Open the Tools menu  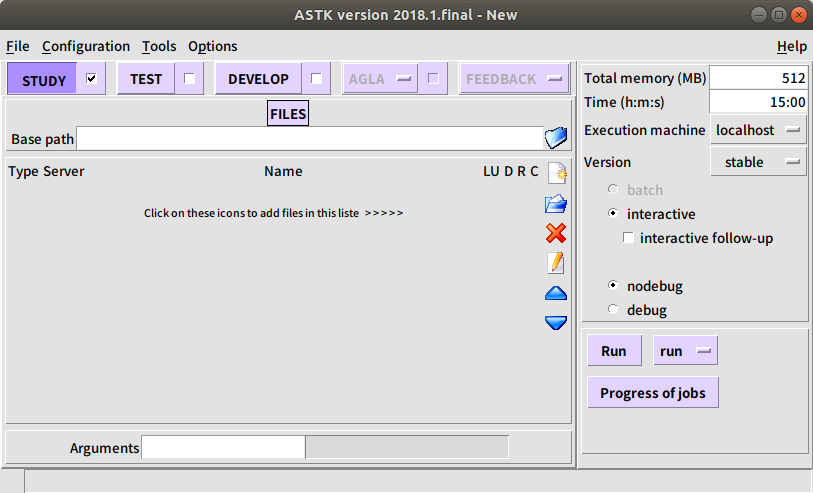point(159,46)
